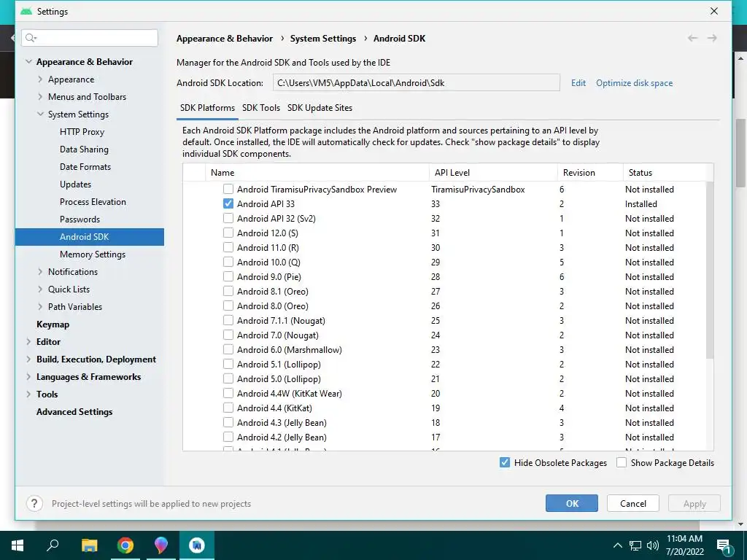Click the Cancel button
This screenshot has width=747, height=560.
click(x=633, y=503)
